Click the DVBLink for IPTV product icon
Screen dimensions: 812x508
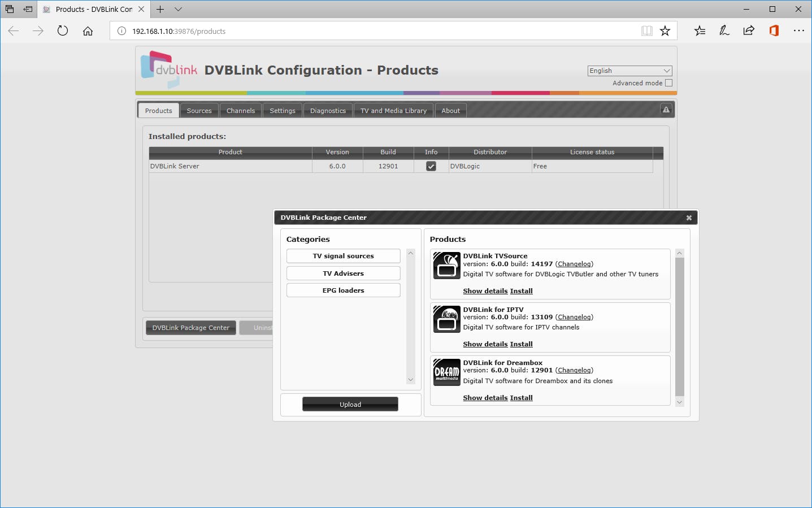[447, 319]
